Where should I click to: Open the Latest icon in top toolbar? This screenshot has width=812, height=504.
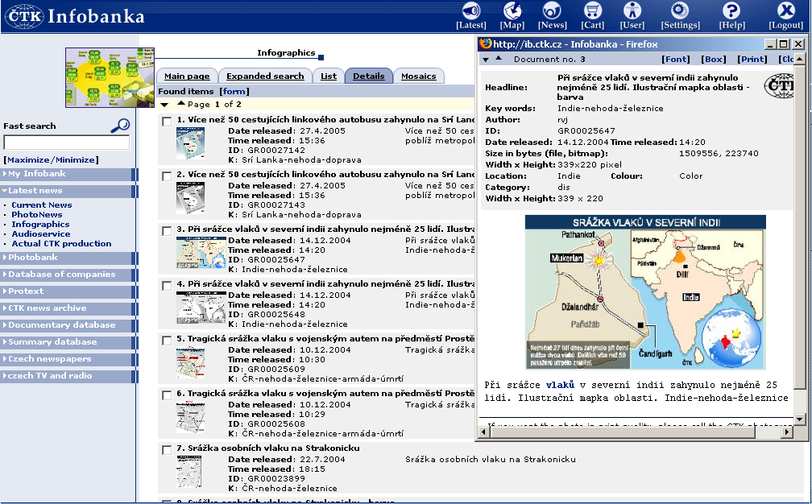[470, 11]
